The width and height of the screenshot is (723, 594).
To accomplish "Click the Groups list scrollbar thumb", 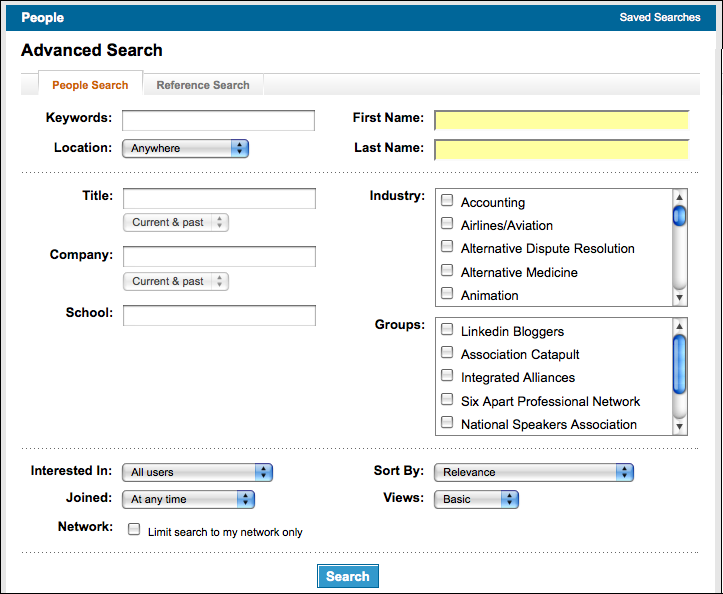I will click(x=679, y=364).
